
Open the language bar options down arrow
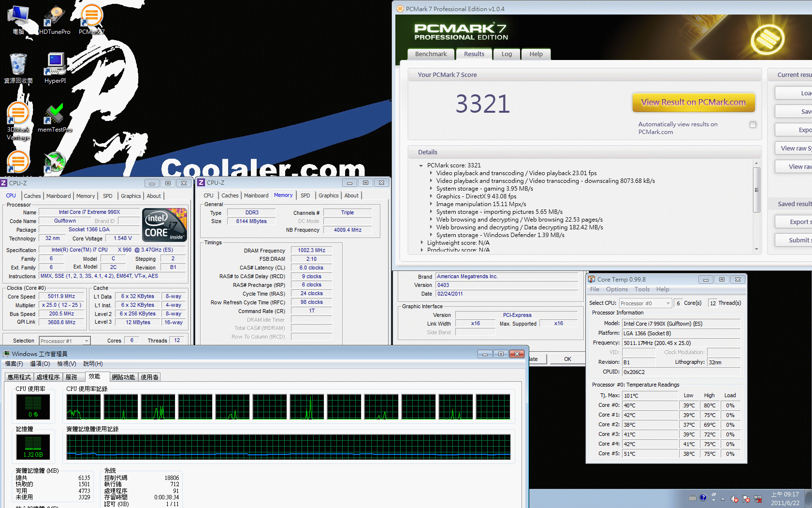click(714, 500)
